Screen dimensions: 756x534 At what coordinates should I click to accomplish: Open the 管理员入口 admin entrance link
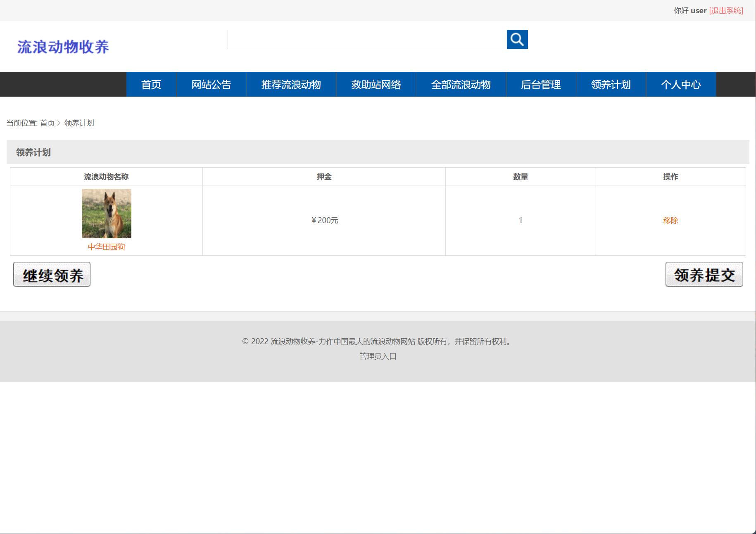tap(377, 356)
